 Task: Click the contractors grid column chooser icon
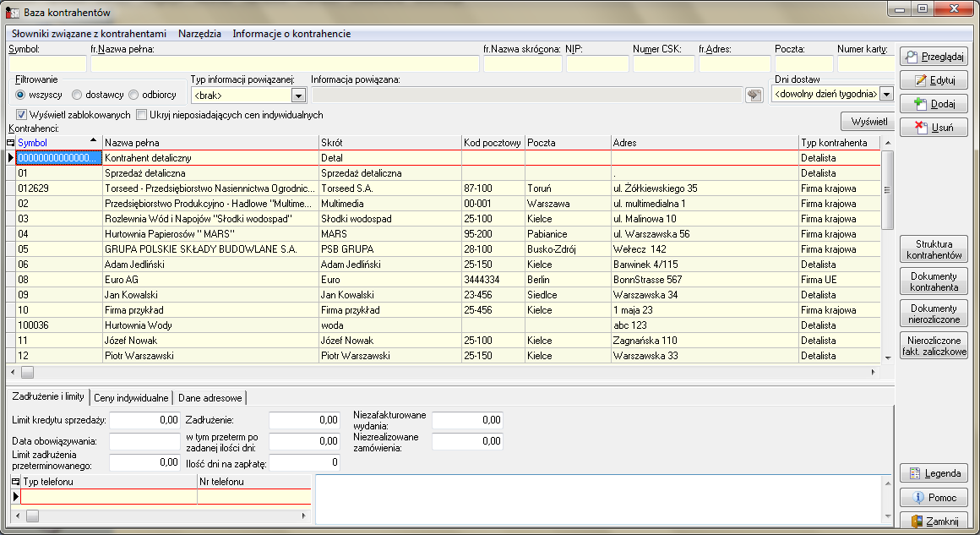11,143
